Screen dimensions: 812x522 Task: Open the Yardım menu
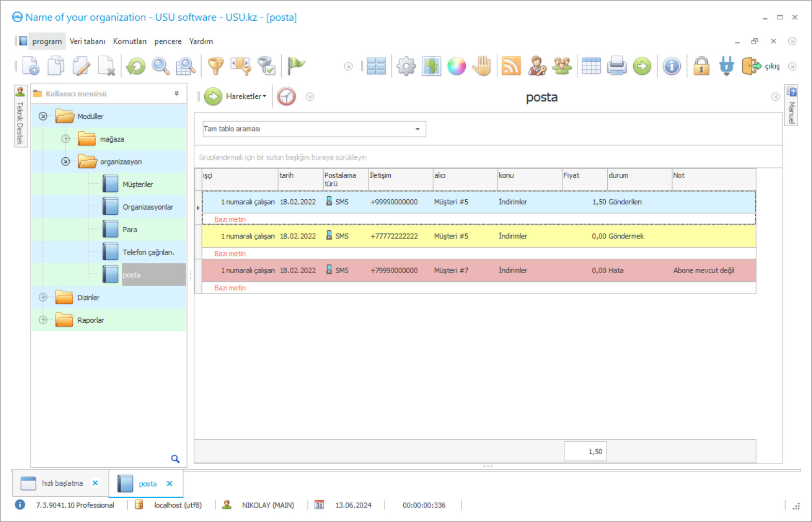click(x=201, y=41)
